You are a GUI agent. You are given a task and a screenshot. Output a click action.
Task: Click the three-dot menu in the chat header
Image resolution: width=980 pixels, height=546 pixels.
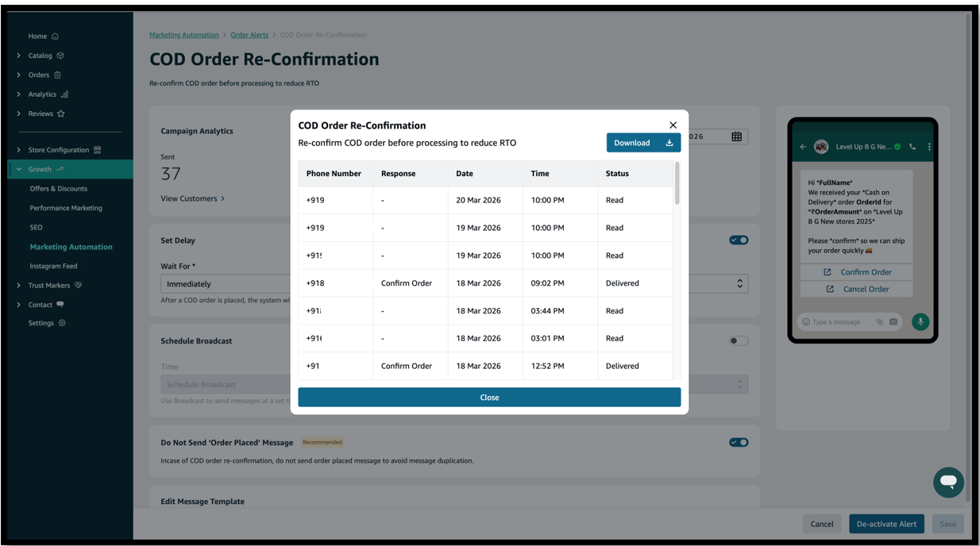(x=928, y=147)
